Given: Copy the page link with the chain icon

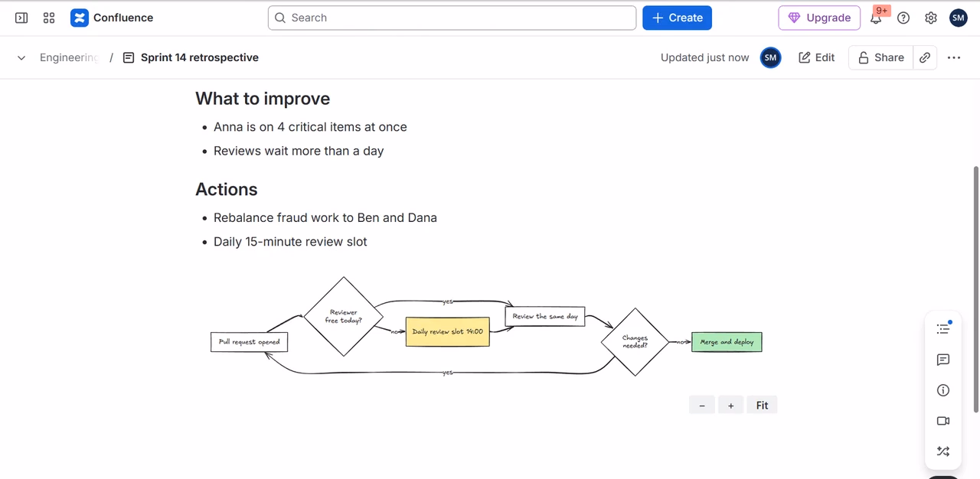Looking at the screenshot, I should point(925,57).
